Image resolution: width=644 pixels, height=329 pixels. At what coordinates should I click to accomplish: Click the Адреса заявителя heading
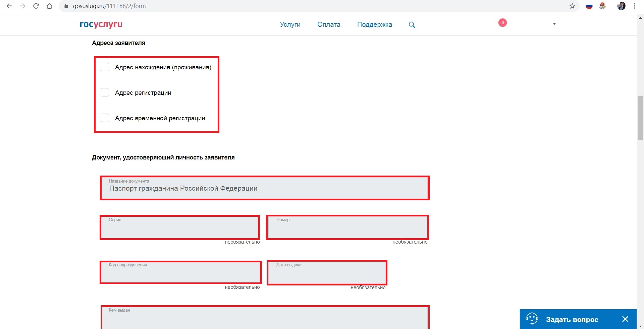118,43
